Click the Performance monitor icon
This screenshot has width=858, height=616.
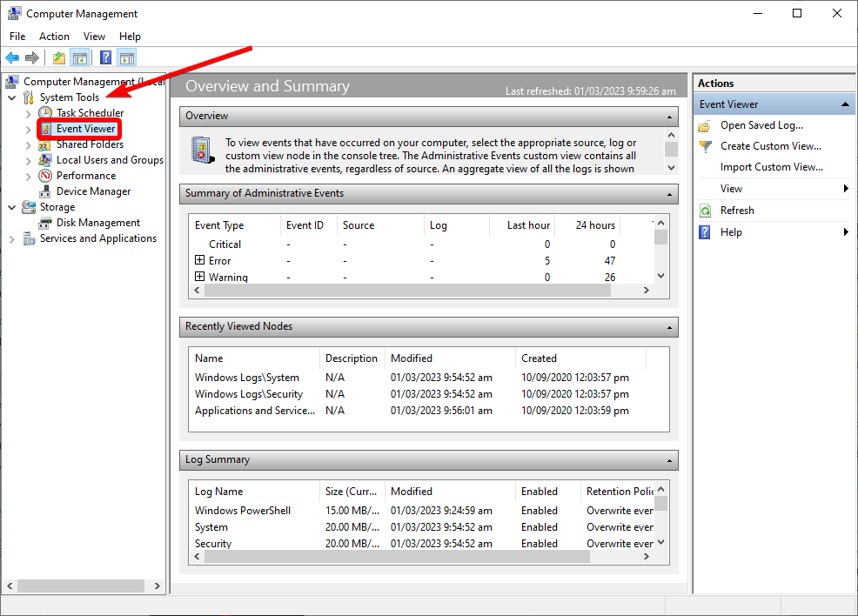45,176
